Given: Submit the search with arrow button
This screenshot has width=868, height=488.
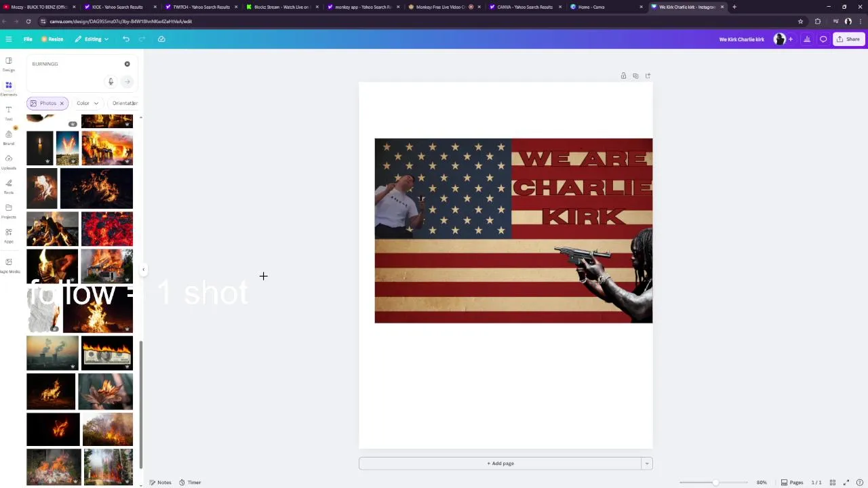Looking at the screenshot, I should point(127,81).
